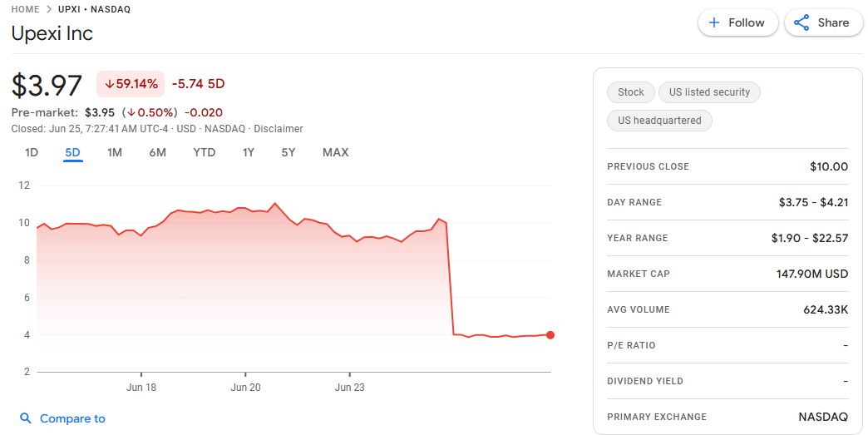Image resolution: width=868 pixels, height=435 pixels.
Task: Click the breadcrumb chevron after HOME
Action: (49, 9)
